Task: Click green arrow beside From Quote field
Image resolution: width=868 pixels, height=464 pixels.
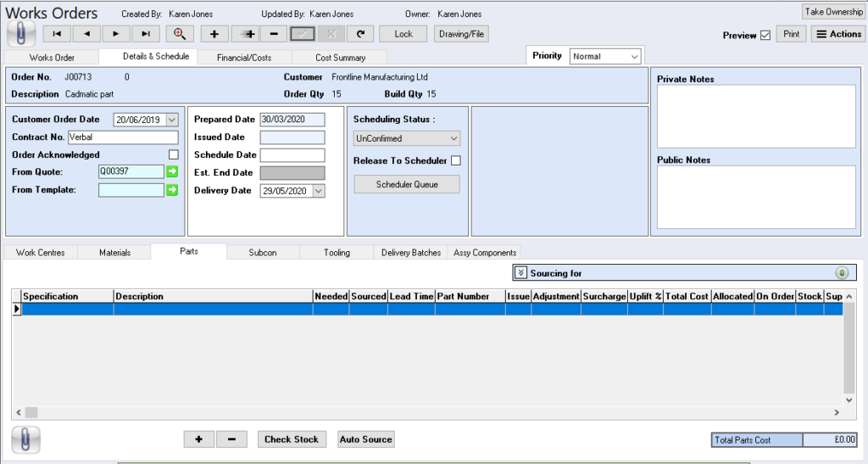Action: tap(172, 171)
